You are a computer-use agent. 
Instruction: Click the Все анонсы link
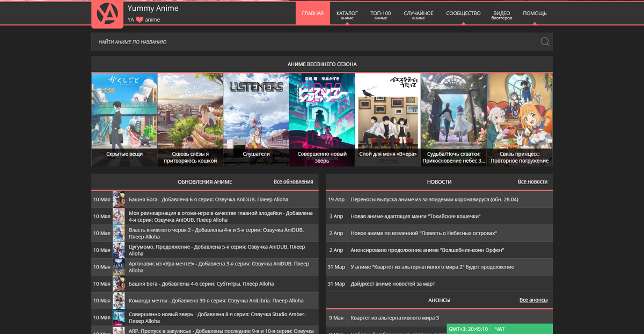(x=533, y=300)
